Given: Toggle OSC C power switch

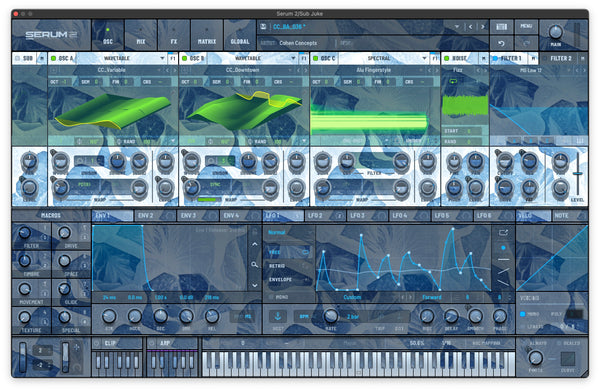Looking at the screenshot, I should pyautogui.click(x=316, y=58).
